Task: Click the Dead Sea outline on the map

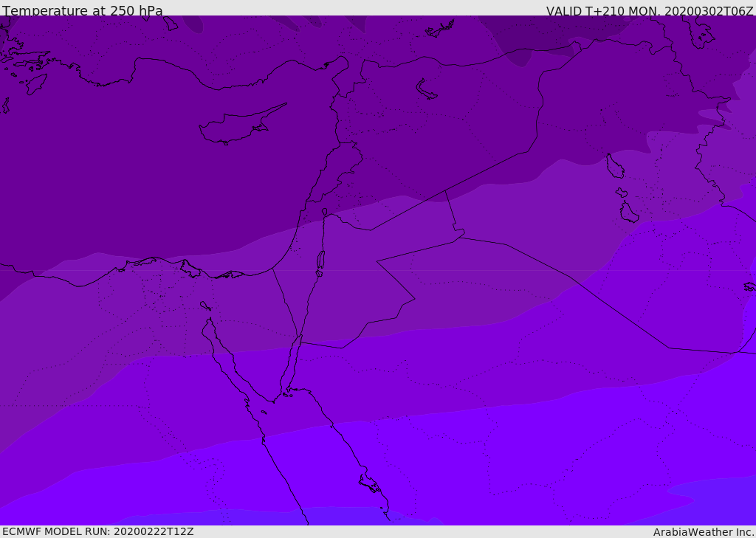Action: click(320, 261)
